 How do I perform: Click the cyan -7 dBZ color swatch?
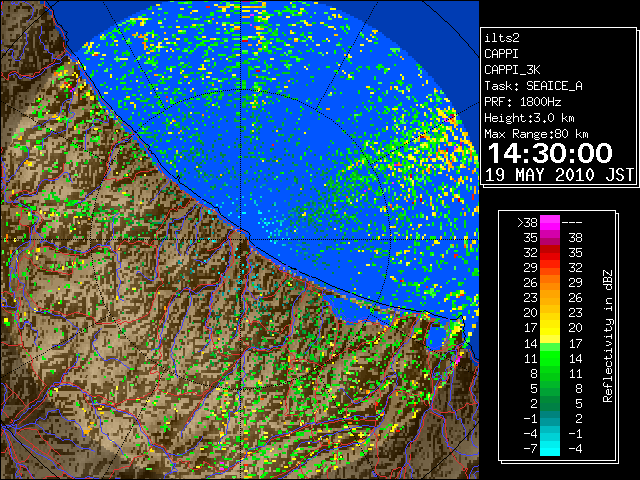point(550,448)
